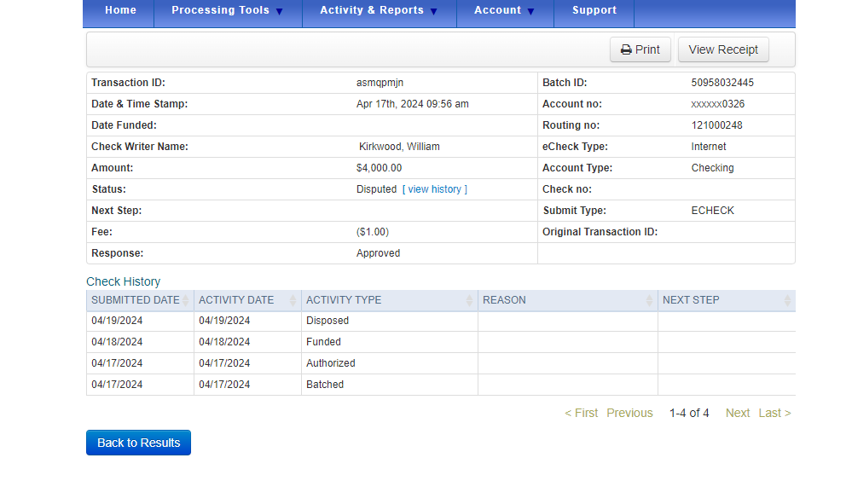Return with Back to Results button

click(138, 443)
